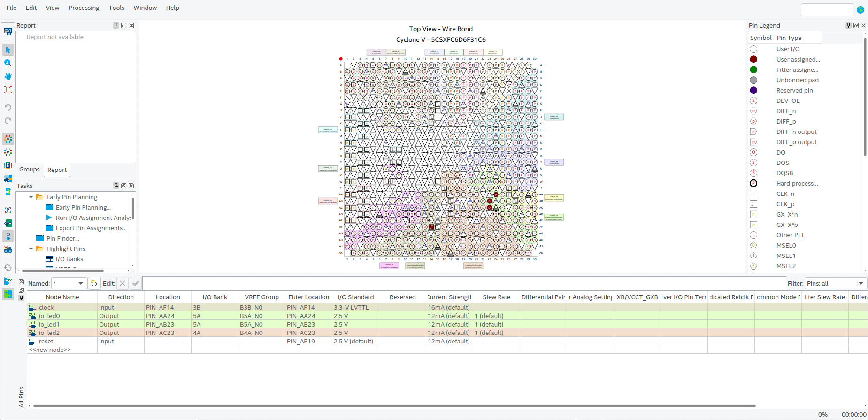Click the <<new node>> cell in the table

(x=50, y=350)
